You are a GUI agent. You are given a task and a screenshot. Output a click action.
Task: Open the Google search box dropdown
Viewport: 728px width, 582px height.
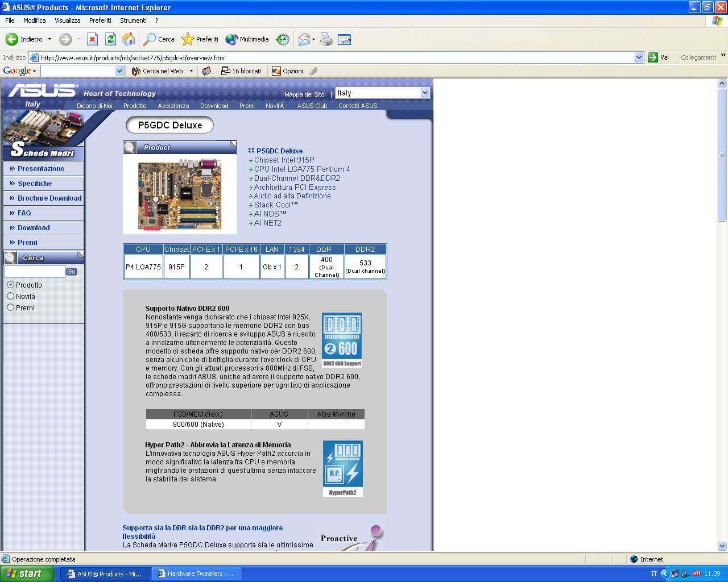[119, 71]
